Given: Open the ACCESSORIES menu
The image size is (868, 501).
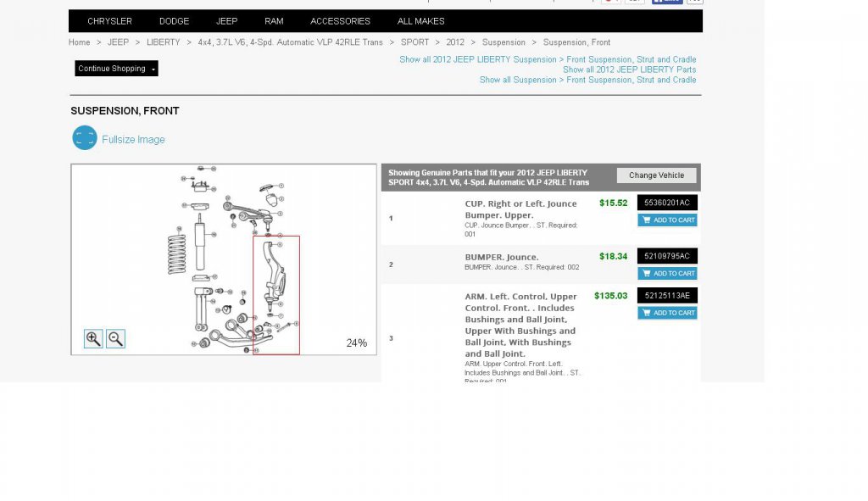Looking at the screenshot, I should (x=341, y=21).
